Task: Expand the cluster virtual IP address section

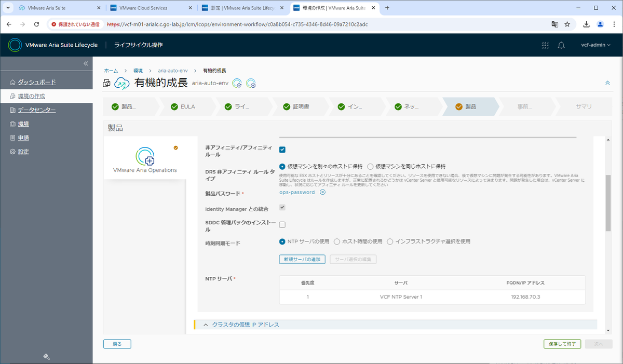Action: [x=396, y=325]
